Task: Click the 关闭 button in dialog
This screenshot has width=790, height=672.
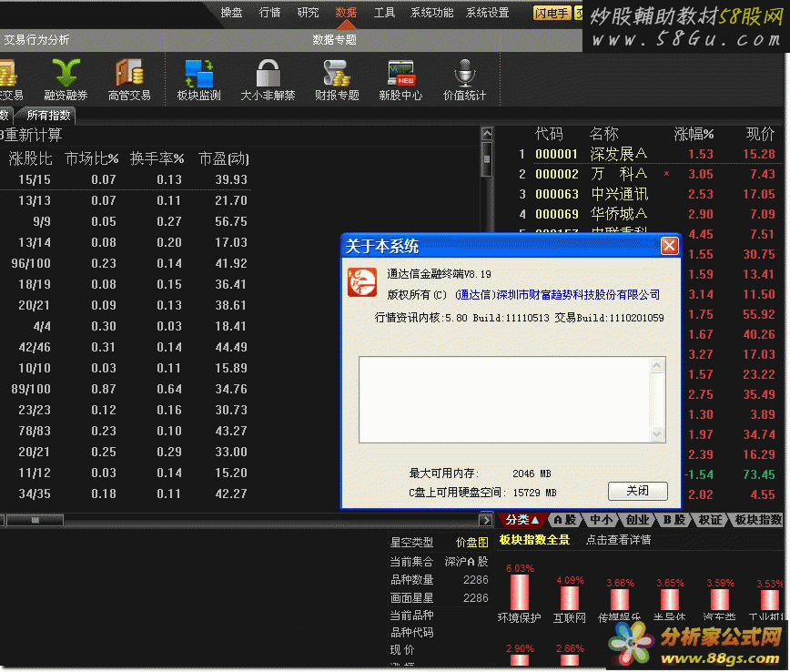Action: [x=637, y=491]
